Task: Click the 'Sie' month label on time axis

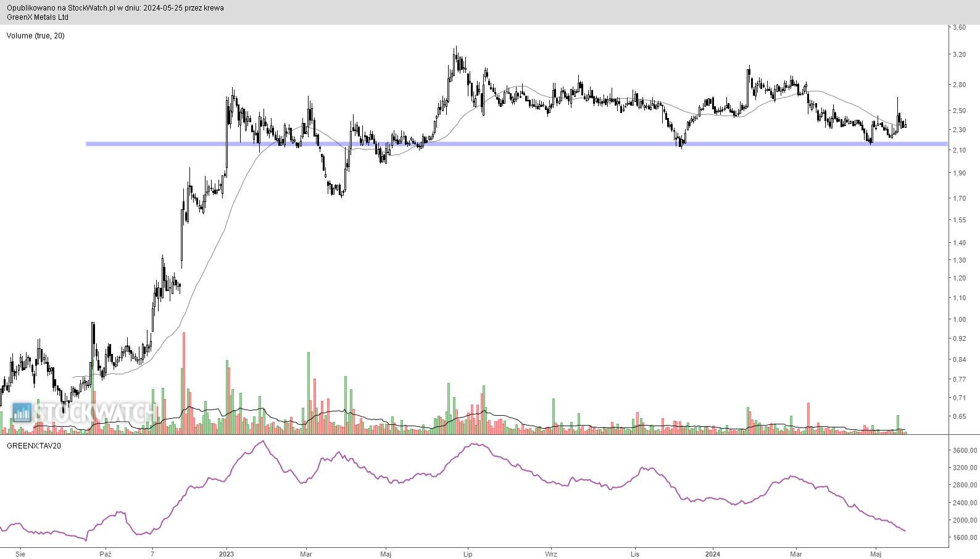Action: coord(21,553)
